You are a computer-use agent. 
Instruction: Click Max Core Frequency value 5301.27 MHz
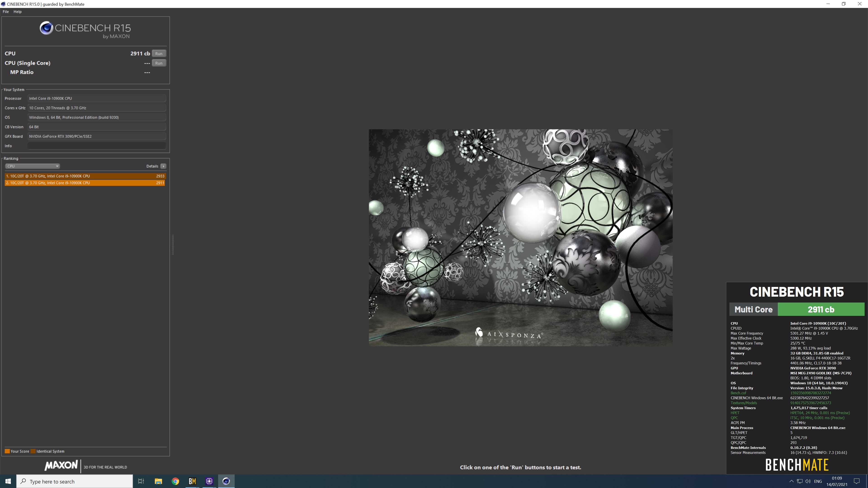coord(809,333)
